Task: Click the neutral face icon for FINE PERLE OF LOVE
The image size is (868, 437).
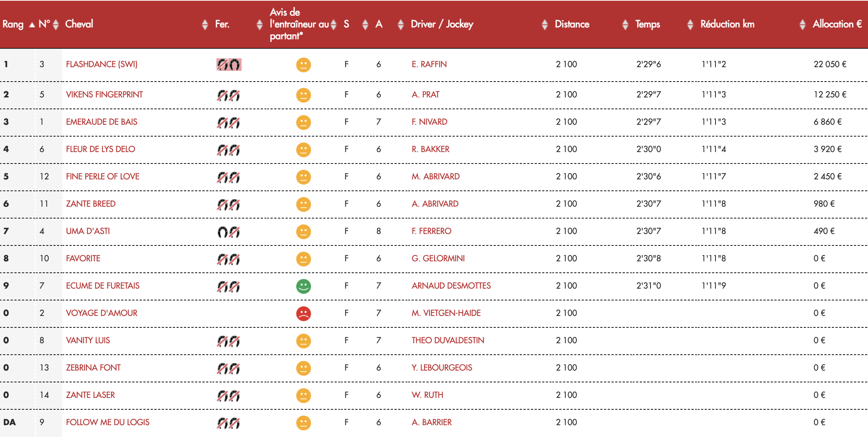Action: (304, 177)
